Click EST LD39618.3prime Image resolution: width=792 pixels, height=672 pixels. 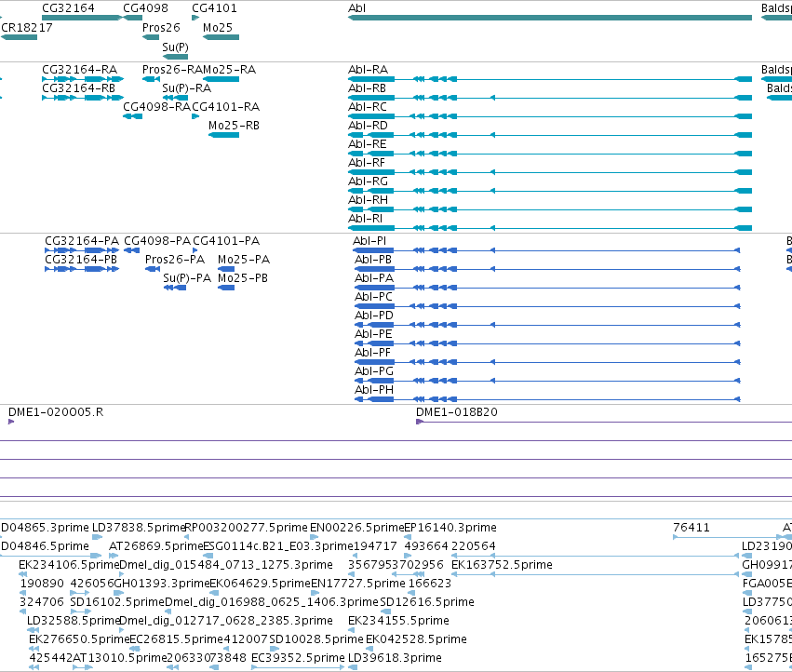(x=395, y=658)
